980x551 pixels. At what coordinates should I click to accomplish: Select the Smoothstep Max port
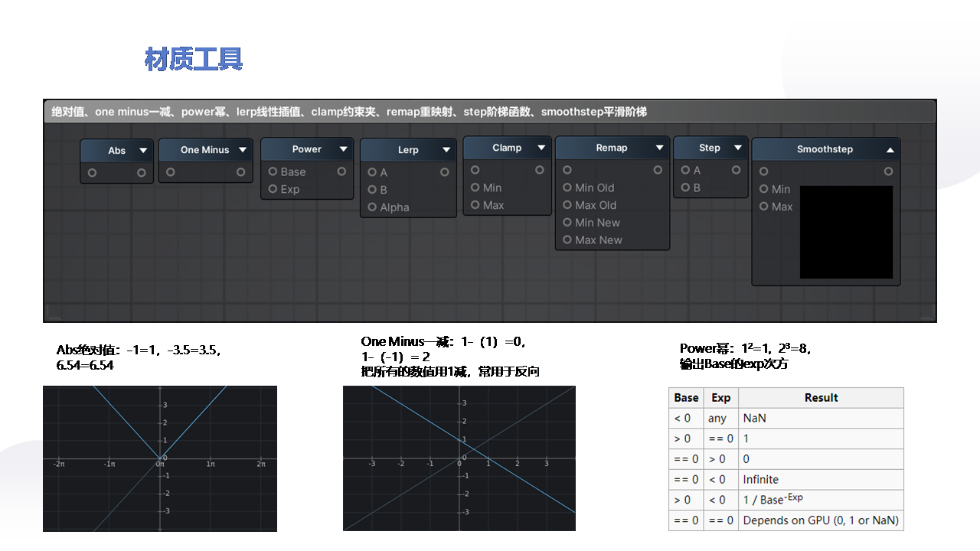(763, 207)
